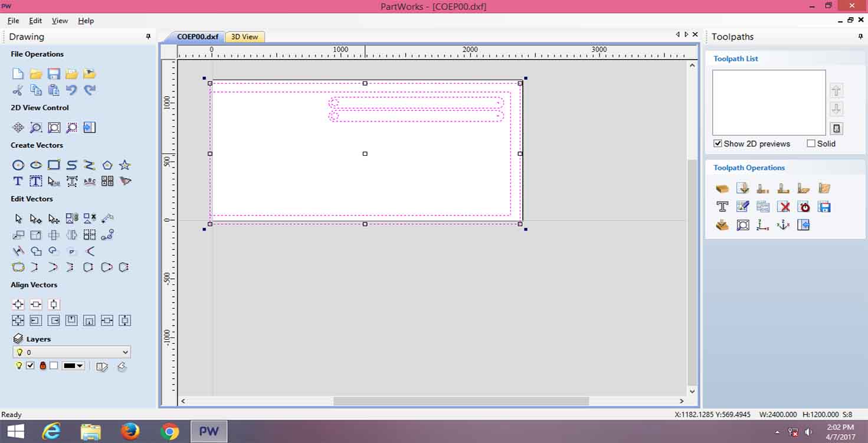Click the Cut scissors icon
This screenshot has height=443, width=868.
point(18,90)
